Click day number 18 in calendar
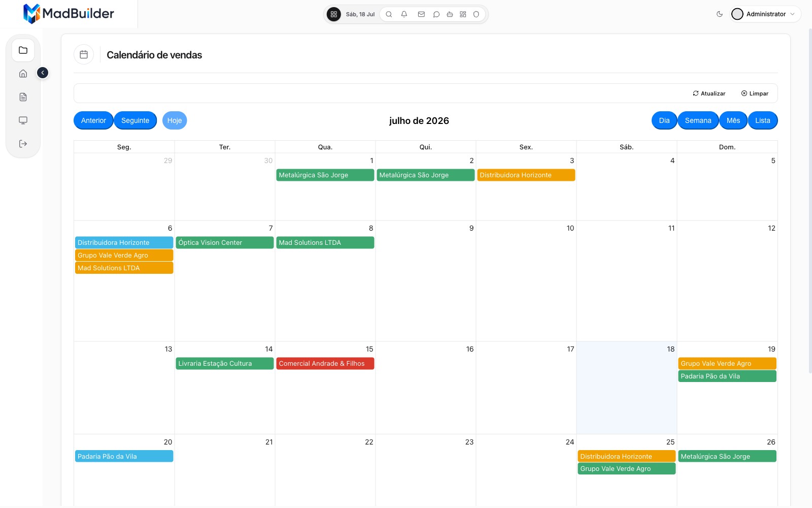Screen dimensions: 812x508 tap(670, 349)
